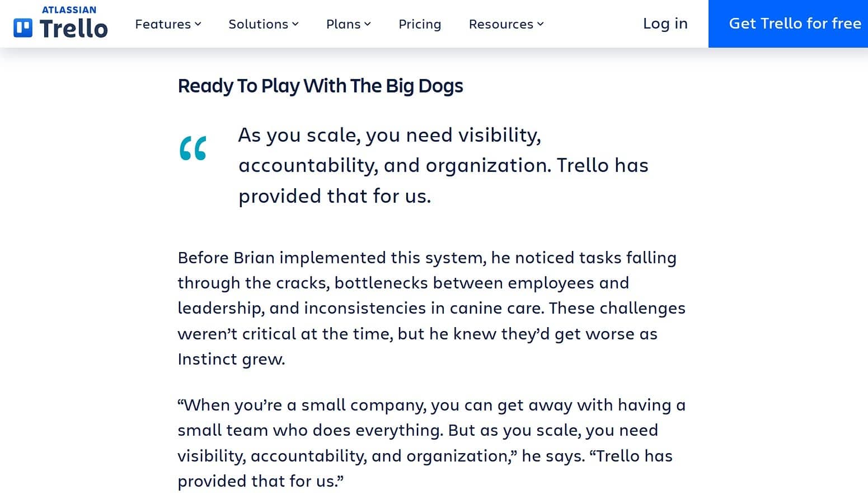Click the chevron next to Solutions
This screenshot has height=494, width=868.
[294, 24]
